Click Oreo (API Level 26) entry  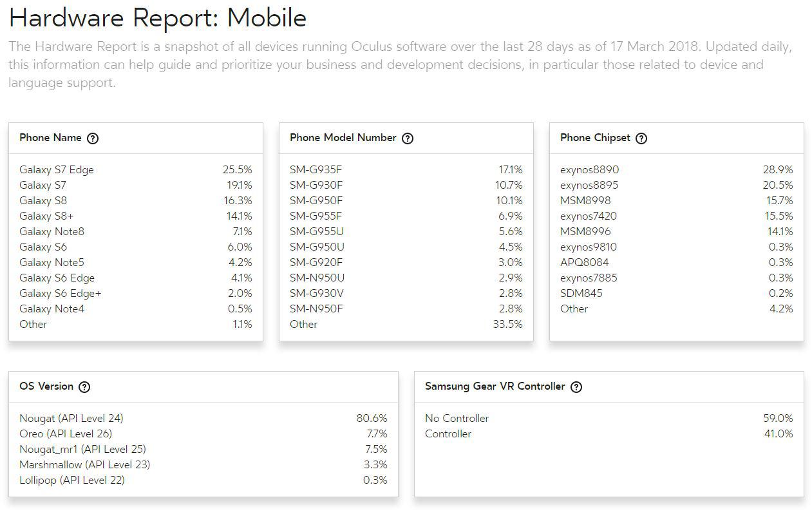pos(66,434)
